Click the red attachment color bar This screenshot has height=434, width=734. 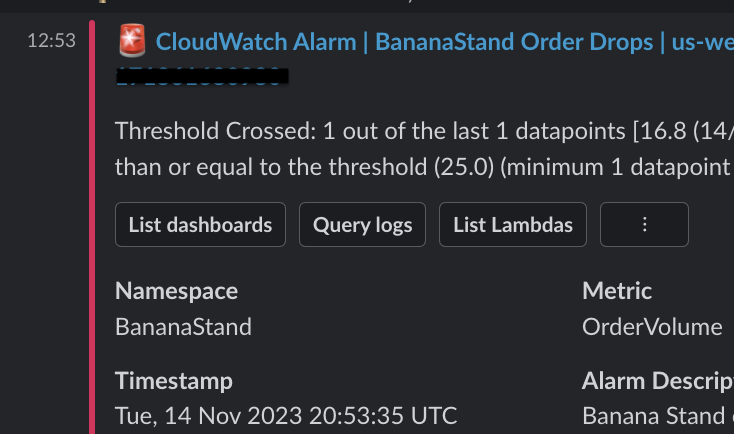click(92, 228)
